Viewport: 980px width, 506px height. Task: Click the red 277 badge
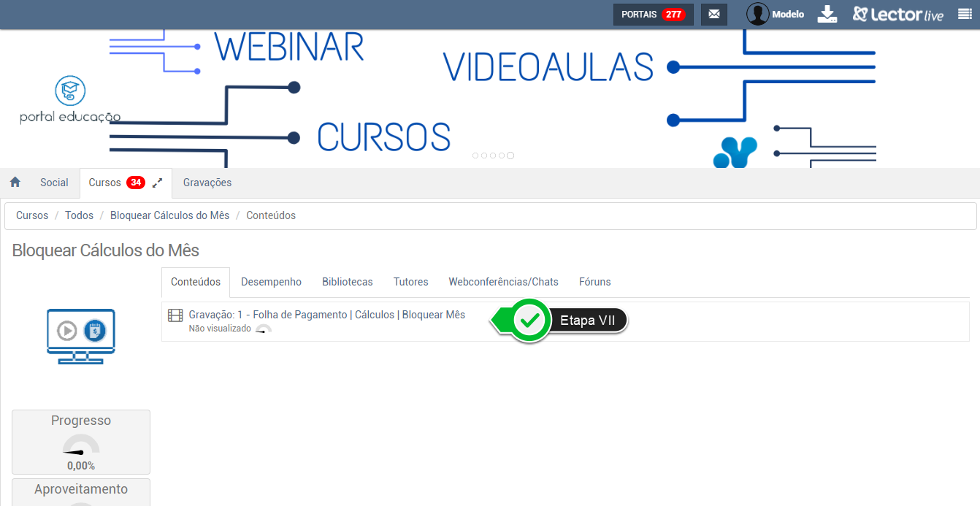click(673, 15)
